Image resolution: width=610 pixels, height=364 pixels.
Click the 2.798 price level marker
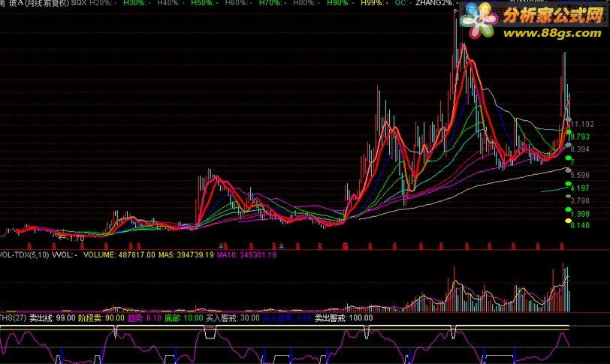coord(580,201)
